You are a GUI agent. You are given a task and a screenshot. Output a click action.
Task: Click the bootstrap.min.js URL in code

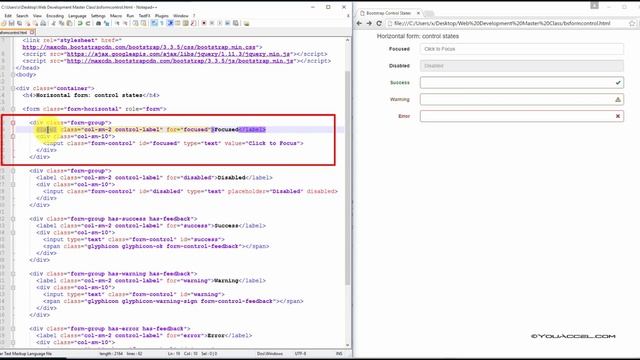coord(180,61)
